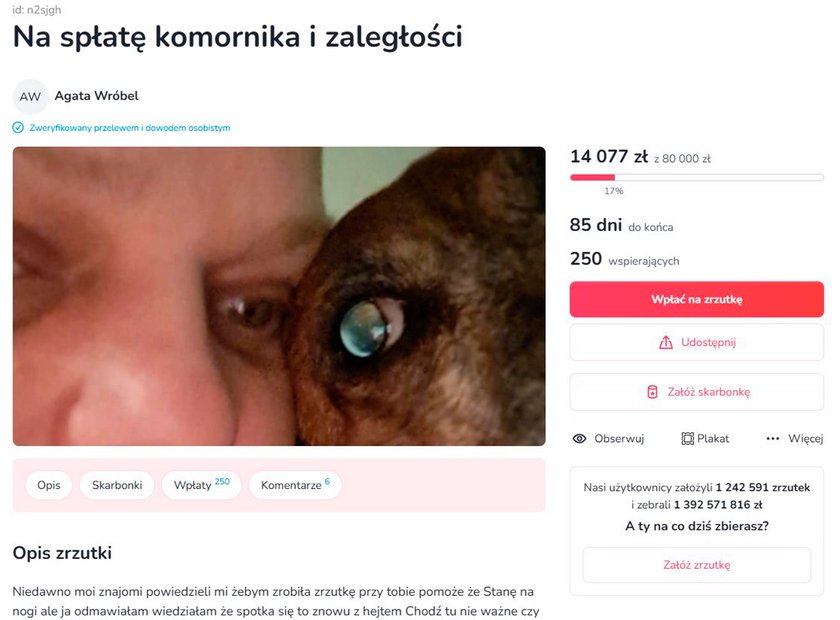Click the eye icon next to Obserwuj
This screenshot has height=620, width=840.
point(579,439)
